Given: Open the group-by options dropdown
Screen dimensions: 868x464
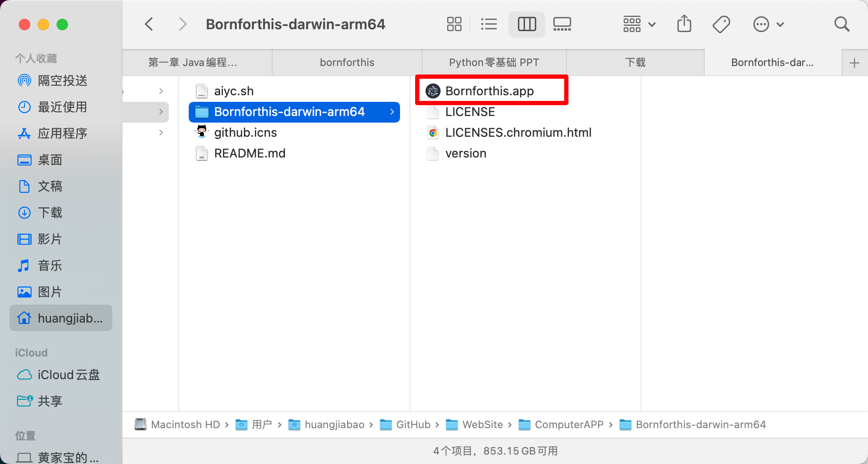Looking at the screenshot, I should 639,24.
